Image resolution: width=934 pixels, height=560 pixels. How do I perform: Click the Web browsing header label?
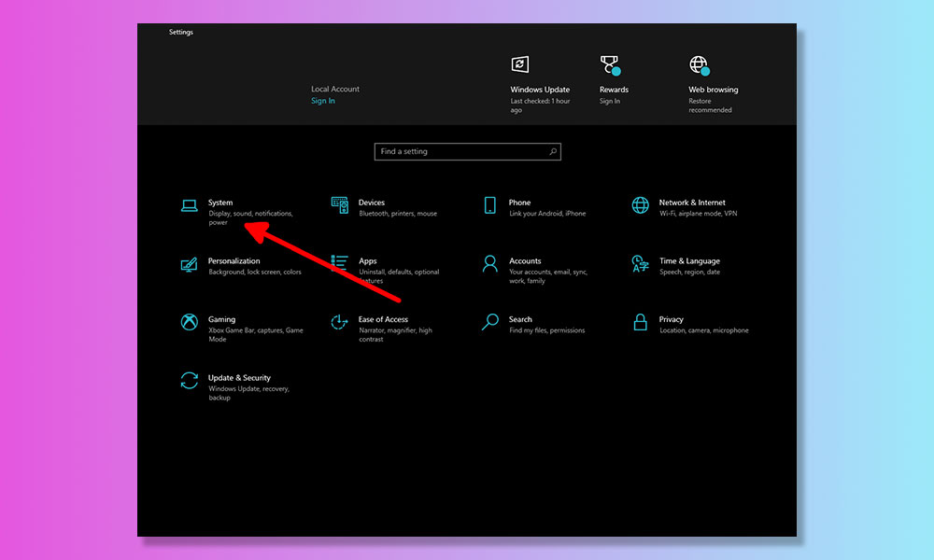coord(713,90)
